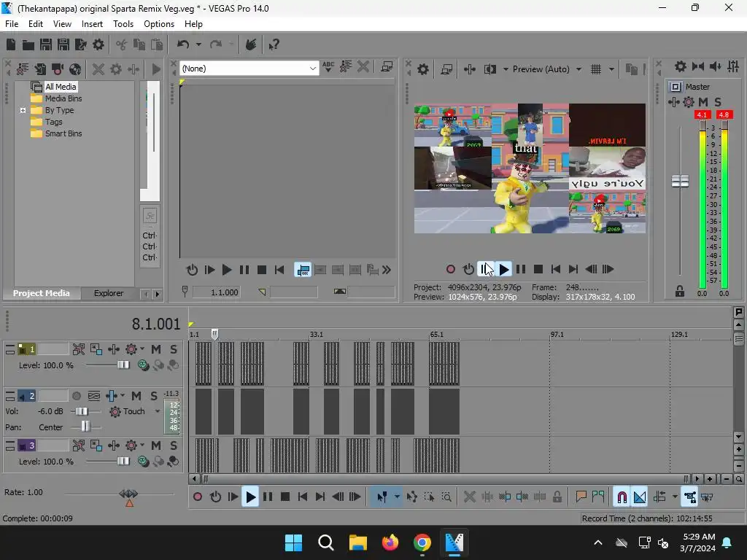Viewport: 747px width, 560px height.
Task: Click the timeline ruler at 65.1
Action: point(436,335)
